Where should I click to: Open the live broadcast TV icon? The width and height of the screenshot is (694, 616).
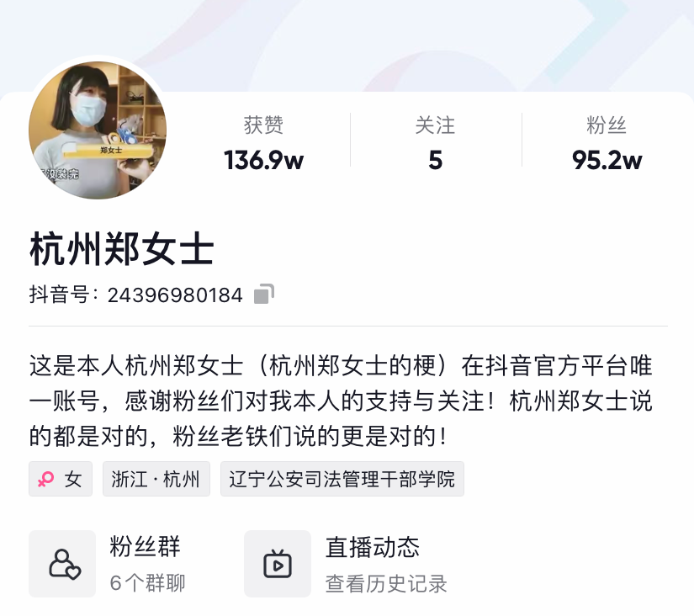click(x=278, y=564)
